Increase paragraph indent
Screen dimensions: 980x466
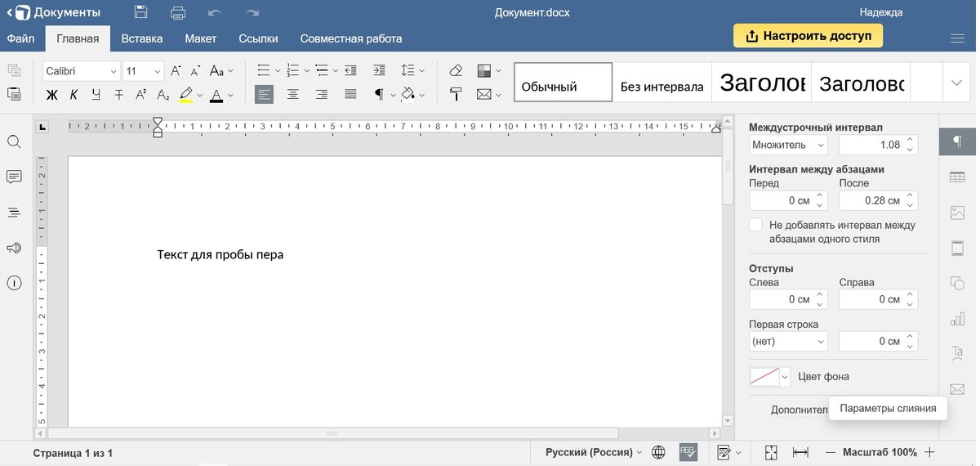click(379, 71)
